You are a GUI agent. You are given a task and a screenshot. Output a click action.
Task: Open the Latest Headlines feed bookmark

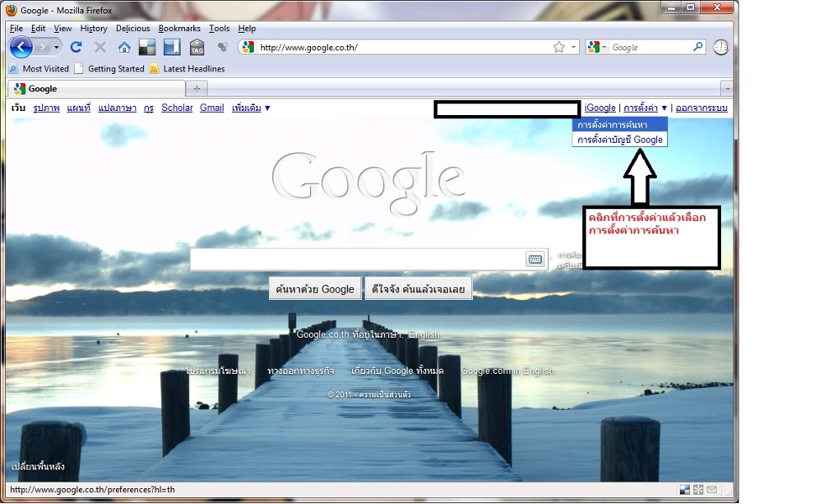point(187,69)
